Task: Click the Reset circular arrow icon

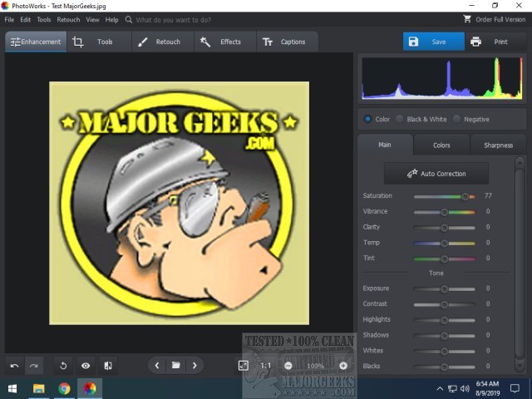Action: pos(64,366)
